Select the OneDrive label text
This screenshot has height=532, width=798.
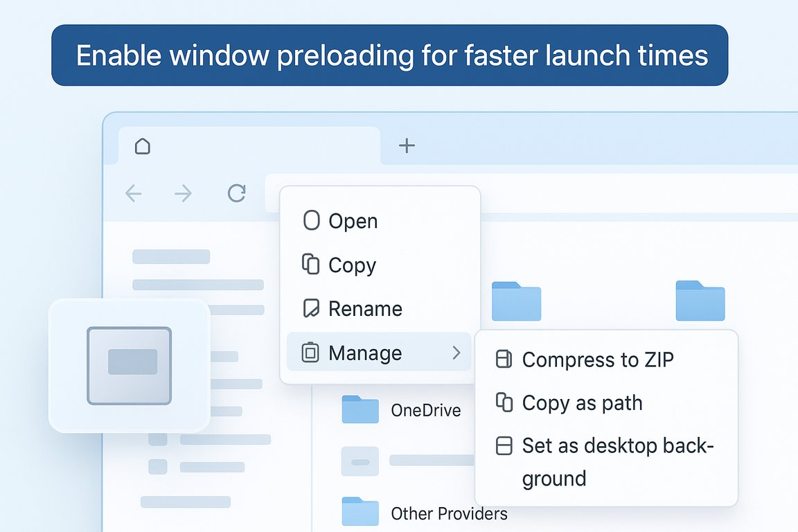426,410
